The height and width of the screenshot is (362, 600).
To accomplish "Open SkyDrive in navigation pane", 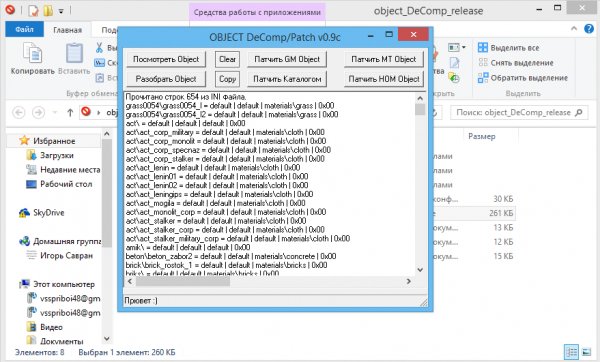I will tap(41, 212).
